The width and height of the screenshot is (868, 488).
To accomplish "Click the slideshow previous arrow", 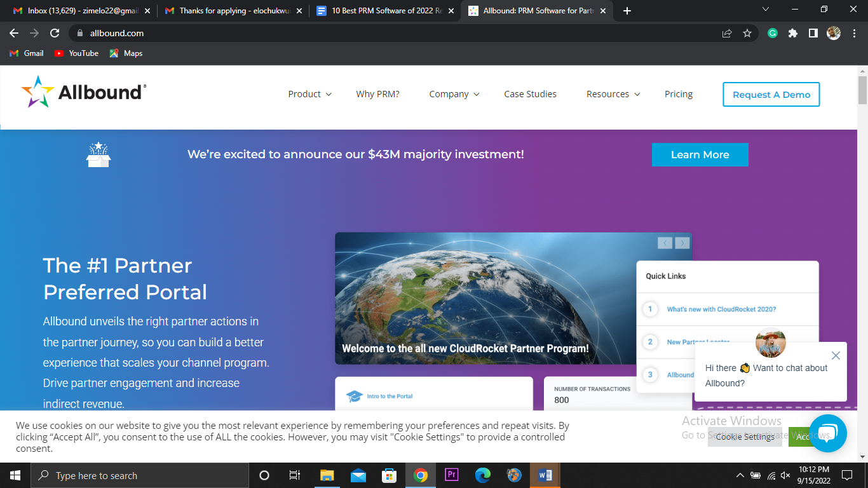I will (665, 243).
